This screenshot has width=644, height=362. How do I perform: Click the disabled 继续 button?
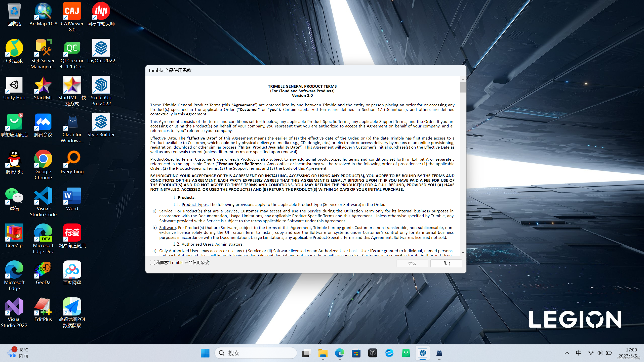pyautogui.click(x=412, y=263)
